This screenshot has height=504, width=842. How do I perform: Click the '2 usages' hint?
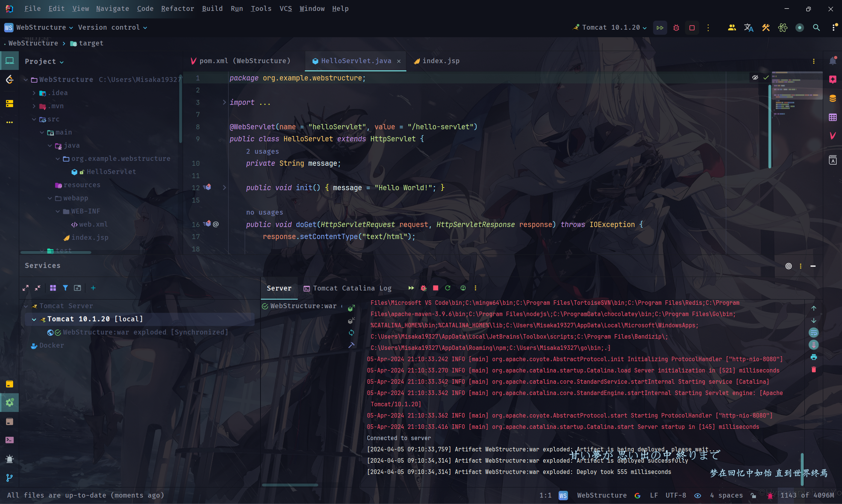(262, 151)
